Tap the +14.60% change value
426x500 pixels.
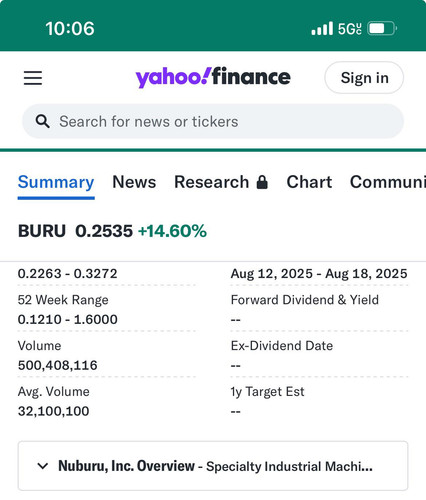tap(172, 231)
